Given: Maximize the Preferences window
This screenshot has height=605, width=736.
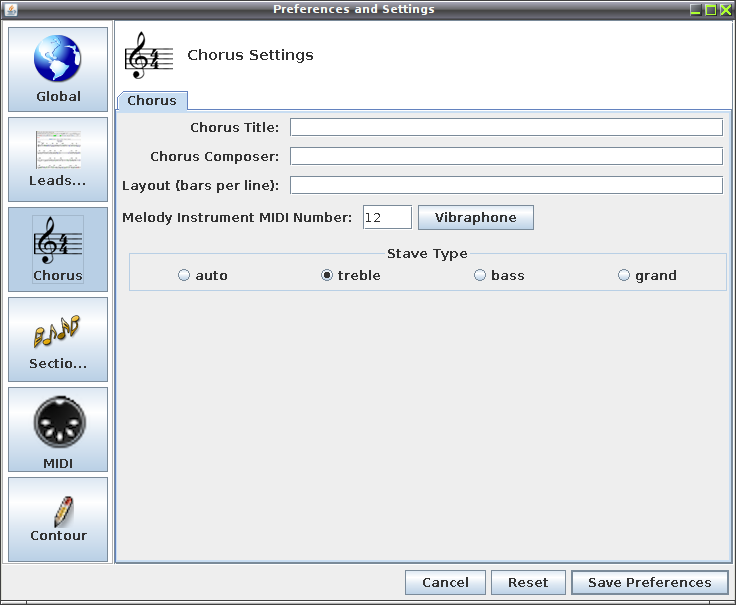Looking at the screenshot, I should tap(711, 10).
